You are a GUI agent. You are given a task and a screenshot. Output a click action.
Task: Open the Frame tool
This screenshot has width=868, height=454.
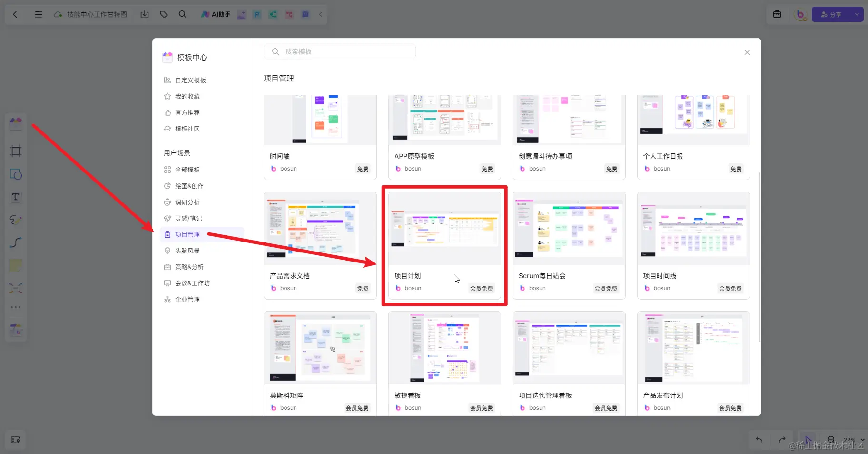click(x=16, y=151)
